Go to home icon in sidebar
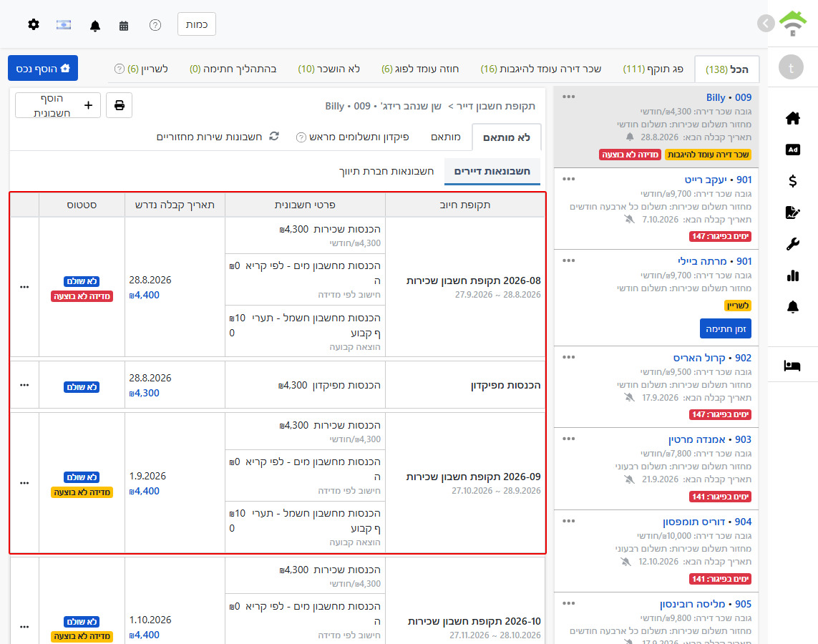 point(792,118)
